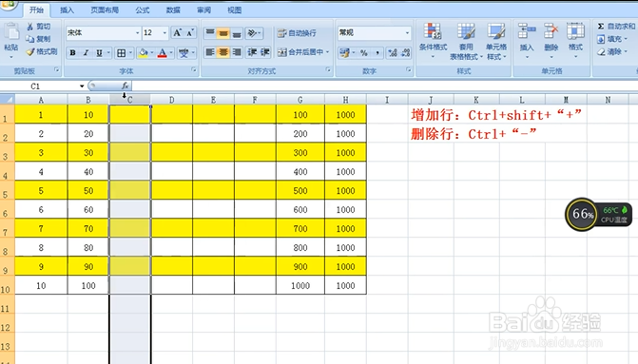
Task: Apply percent style (%) icon
Action: pyautogui.click(x=364, y=52)
